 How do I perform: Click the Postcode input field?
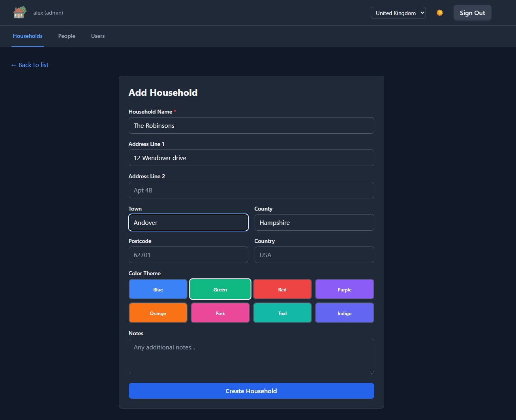(188, 255)
